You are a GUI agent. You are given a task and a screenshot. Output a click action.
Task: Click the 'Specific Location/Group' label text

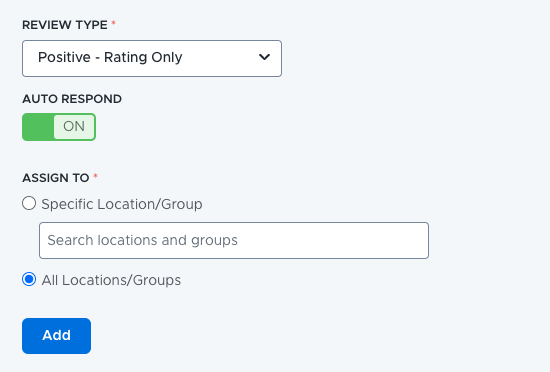(122, 204)
